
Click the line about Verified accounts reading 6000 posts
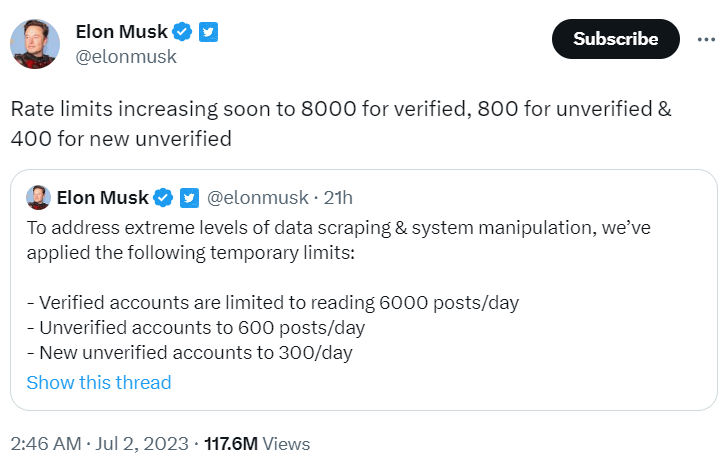pyautogui.click(x=273, y=303)
